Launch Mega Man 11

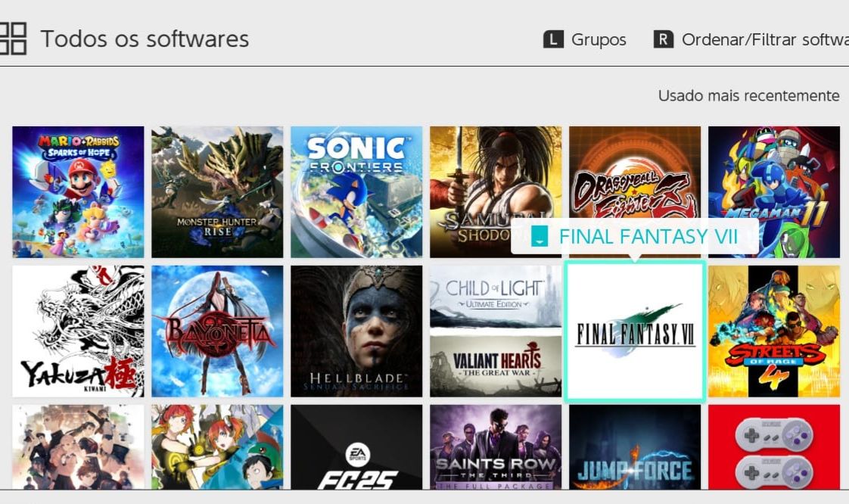coord(774,191)
